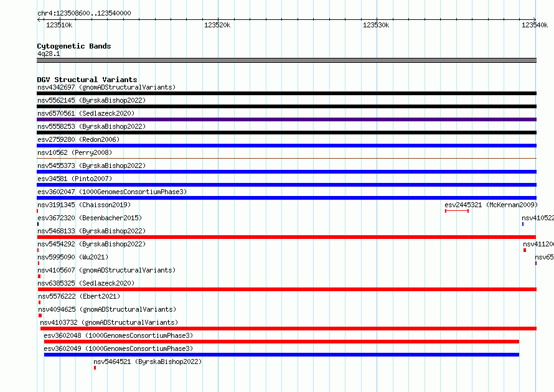
Task: Click the chr4:123508600..123540000 coordinate label
Action: pos(84,13)
